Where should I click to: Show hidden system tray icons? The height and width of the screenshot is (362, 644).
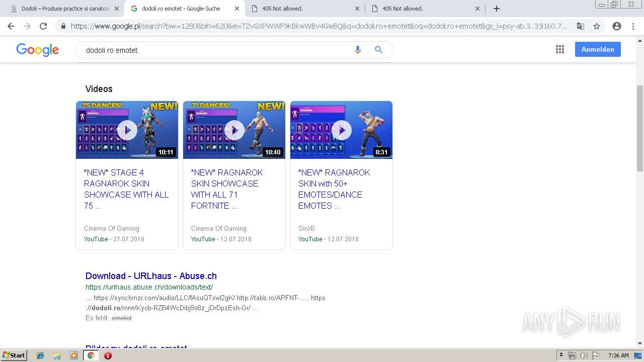[x=561, y=355]
